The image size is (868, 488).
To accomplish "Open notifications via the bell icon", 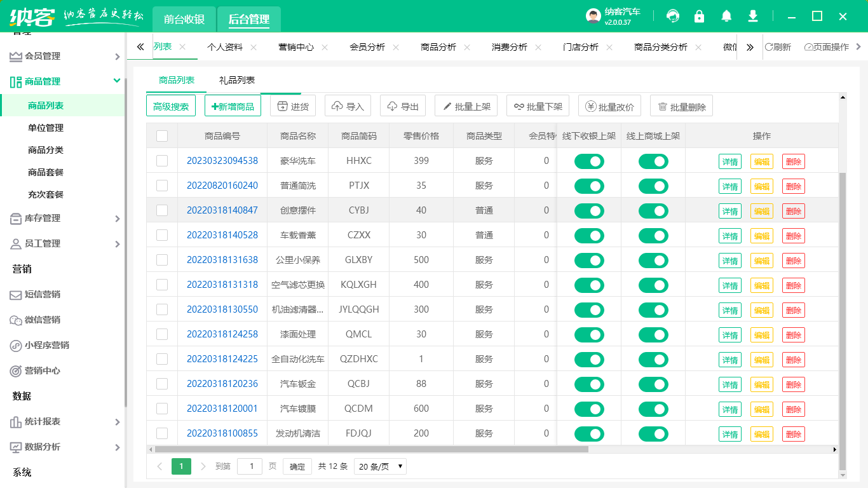I will pyautogui.click(x=726, y=16).
